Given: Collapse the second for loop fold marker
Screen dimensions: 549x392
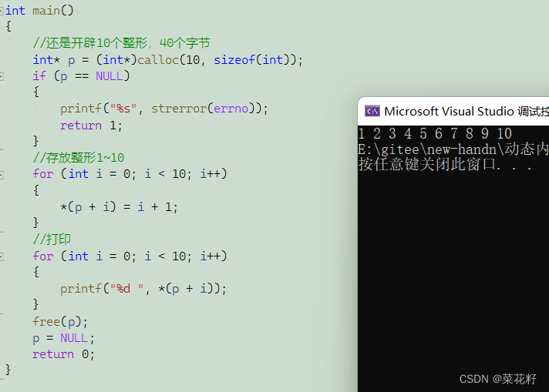Looking at the screenshot, I should coord(2,256).
